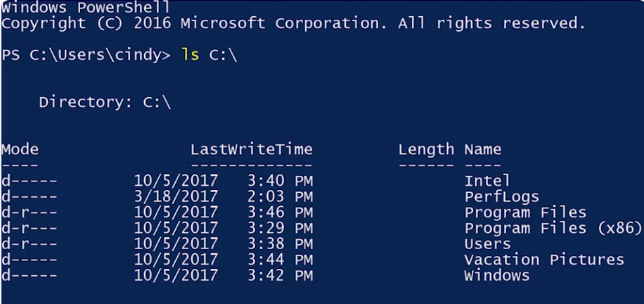This screenshot has width=644, height=304.
Task: Click the Vacation Pictures folder name
Action: point(544,260)
